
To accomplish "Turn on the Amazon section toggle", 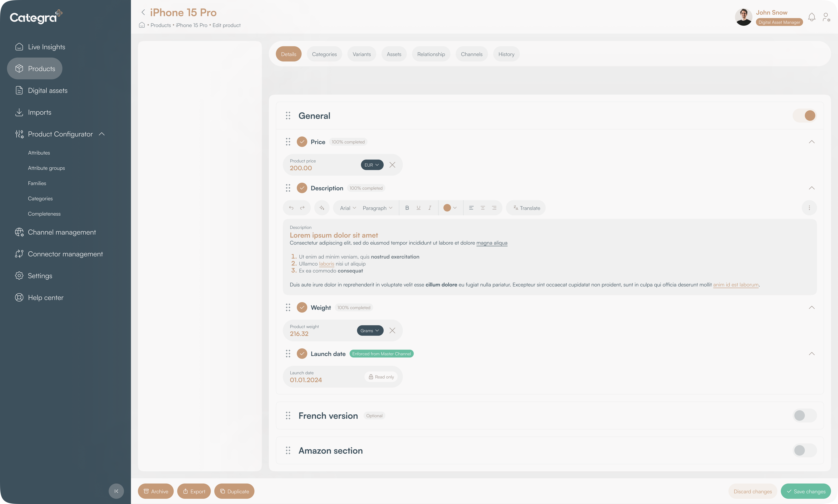I will [805, 450].
